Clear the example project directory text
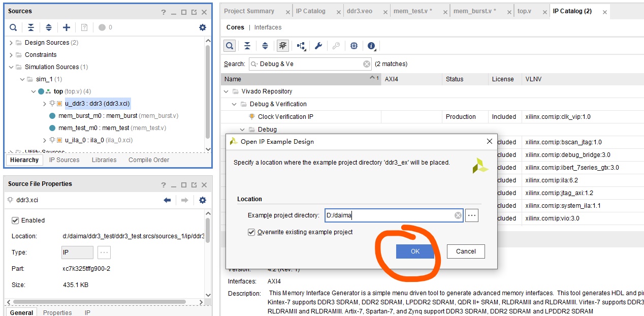Viewport: 644px width, 316px height. click(458, 215)
